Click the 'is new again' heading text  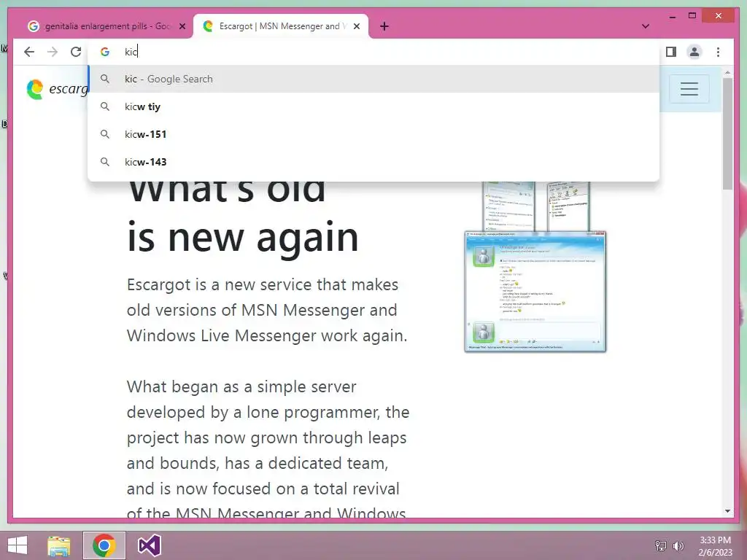pos(242,237)
